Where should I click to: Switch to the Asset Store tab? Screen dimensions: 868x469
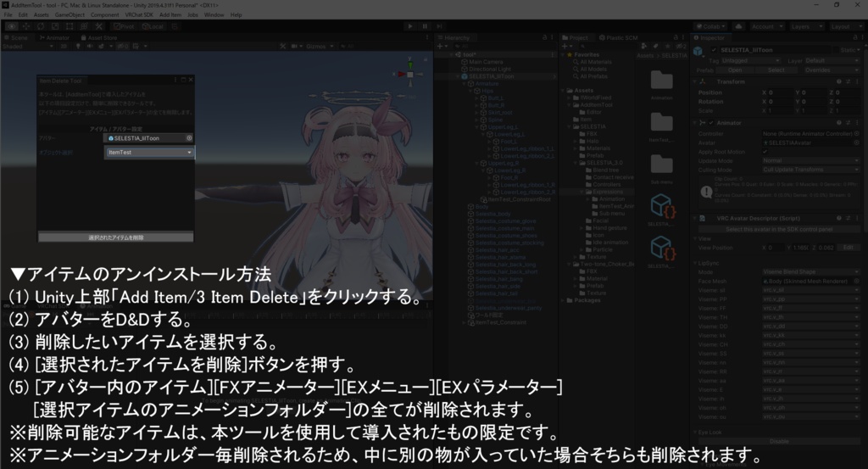click(x=99, y=37)
